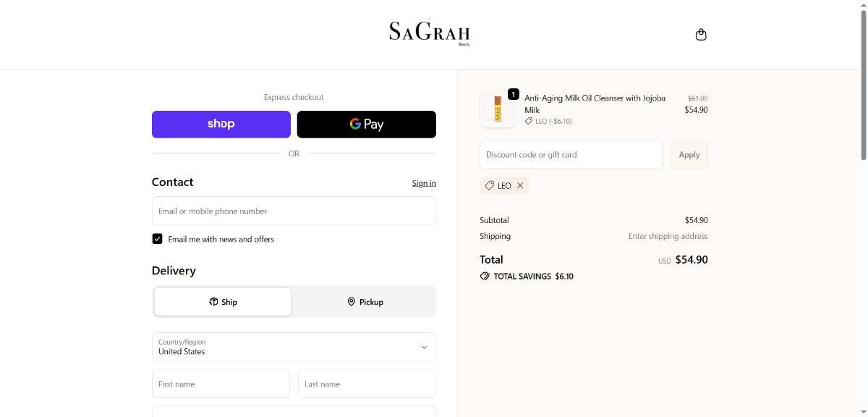Image resolution: width=868 pixels, height=417 pixels.
Task: Pay with Shop Pay express checkout
Action: (x=221, y=125)
